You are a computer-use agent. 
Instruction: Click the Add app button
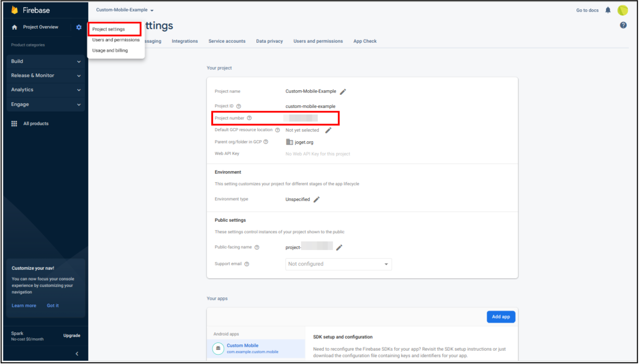pos(501,317)
